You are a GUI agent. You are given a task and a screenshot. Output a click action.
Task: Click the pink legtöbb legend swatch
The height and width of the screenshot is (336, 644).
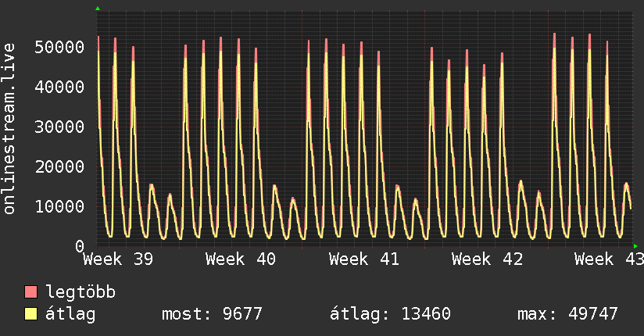(x=30, y=291)
